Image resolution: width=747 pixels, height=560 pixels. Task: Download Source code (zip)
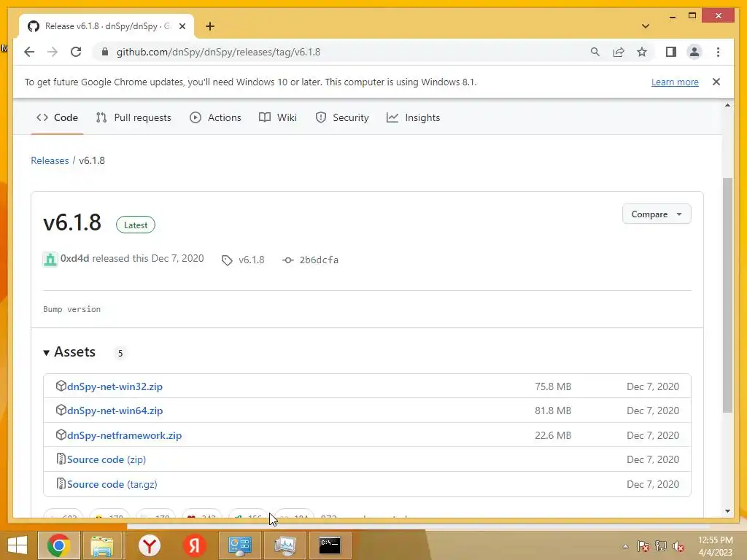(x=107, y=459)
